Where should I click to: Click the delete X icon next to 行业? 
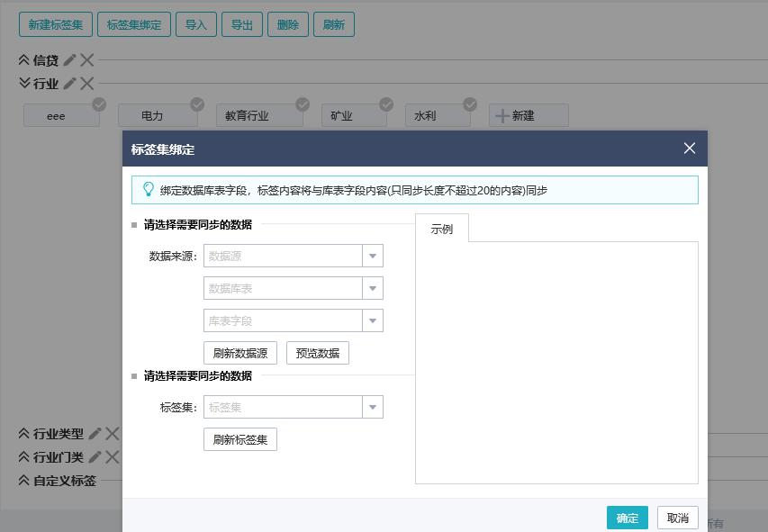[86, 84]
